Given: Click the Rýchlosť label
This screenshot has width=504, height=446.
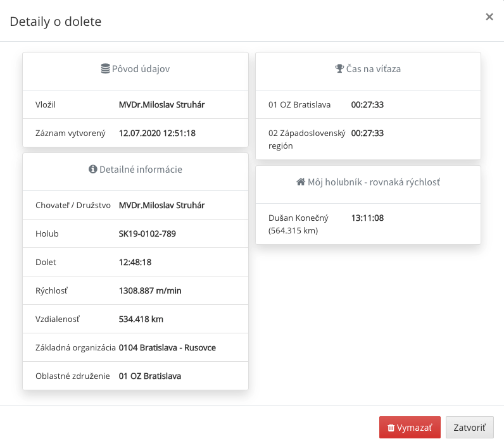Looking at the screenshot, I should pyautogui.click(x=52, y=290).
